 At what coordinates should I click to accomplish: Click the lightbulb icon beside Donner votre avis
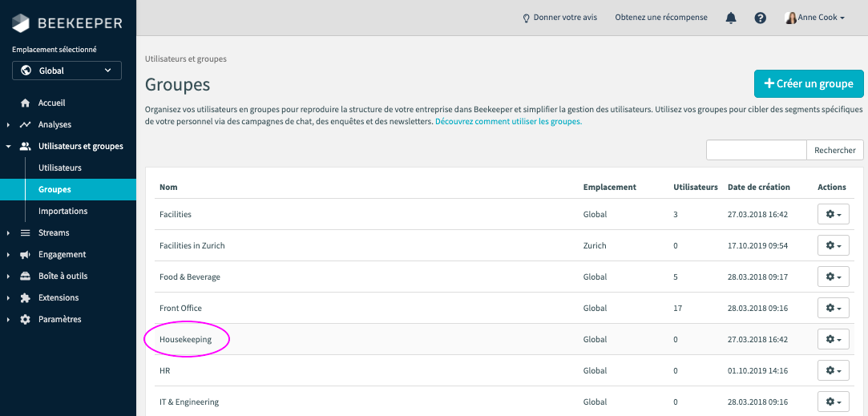pyautogui.click(x=527, y=18)
